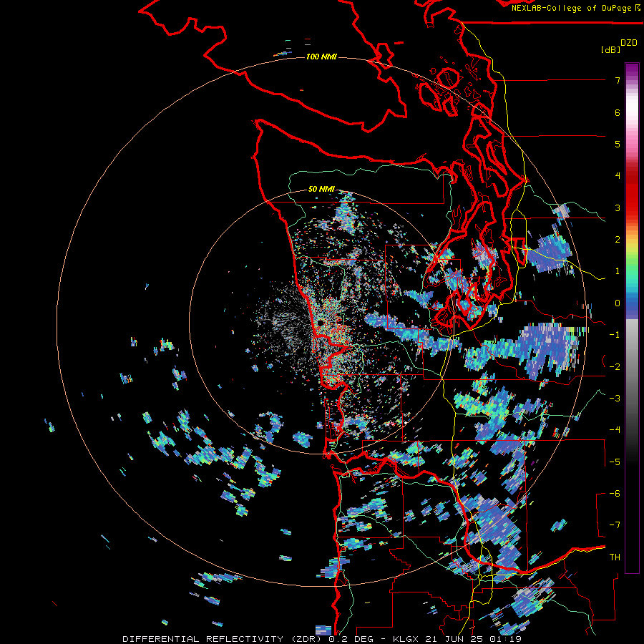
Task: Click the 6 value on the color scale
Action: [x=618, y=112]
